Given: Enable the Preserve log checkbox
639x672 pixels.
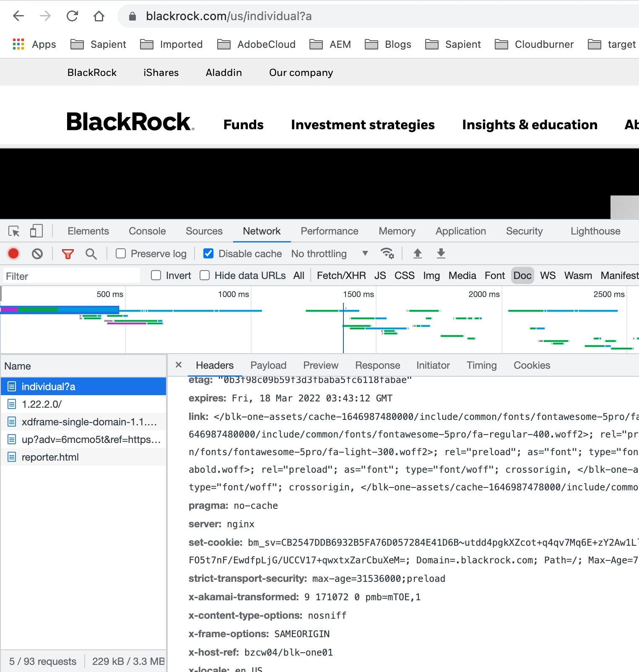Looking at the screenshot, I should pyautogui.click(x=121, y=253).
